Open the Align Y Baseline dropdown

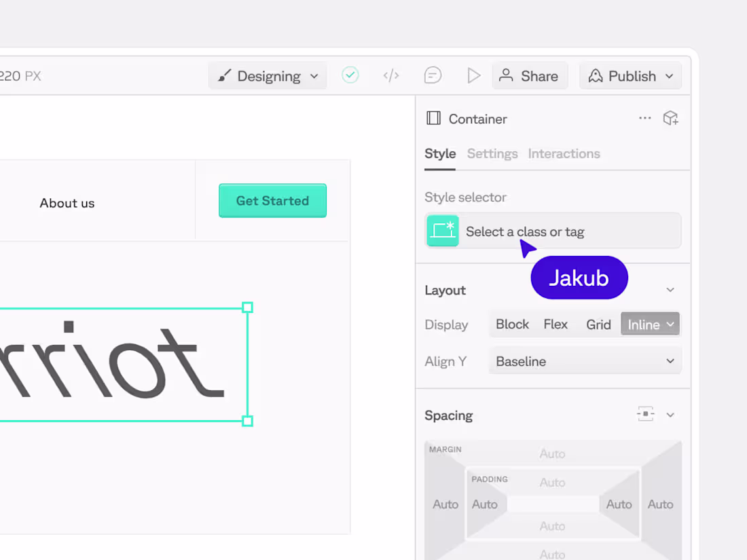click(x=585, y=361)
